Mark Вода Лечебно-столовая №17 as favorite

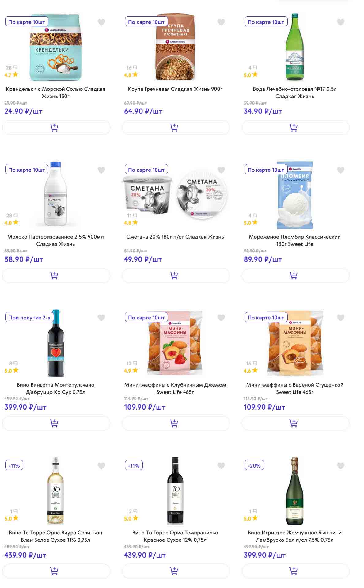click(340, 22)
